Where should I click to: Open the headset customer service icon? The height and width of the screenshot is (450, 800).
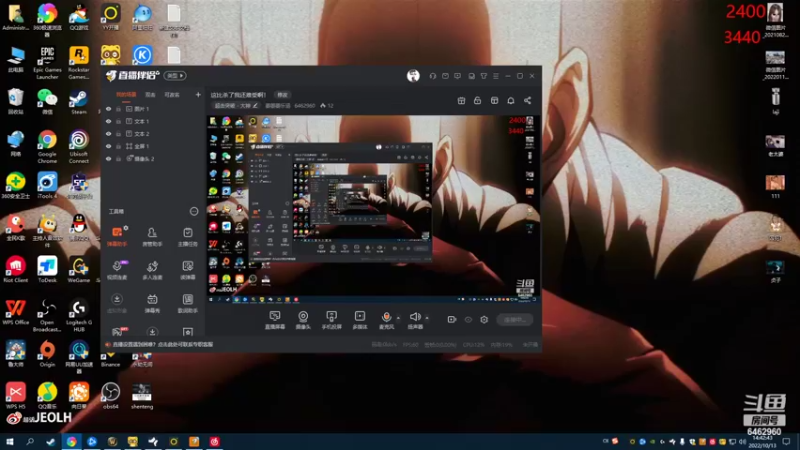(x=433, y=76)
